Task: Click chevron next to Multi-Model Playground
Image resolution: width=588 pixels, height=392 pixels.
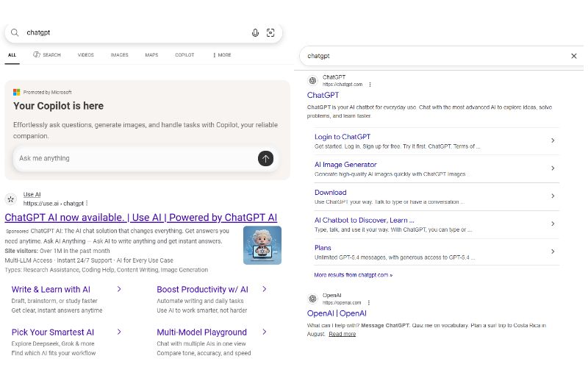Action: click(x=265, y=332)
